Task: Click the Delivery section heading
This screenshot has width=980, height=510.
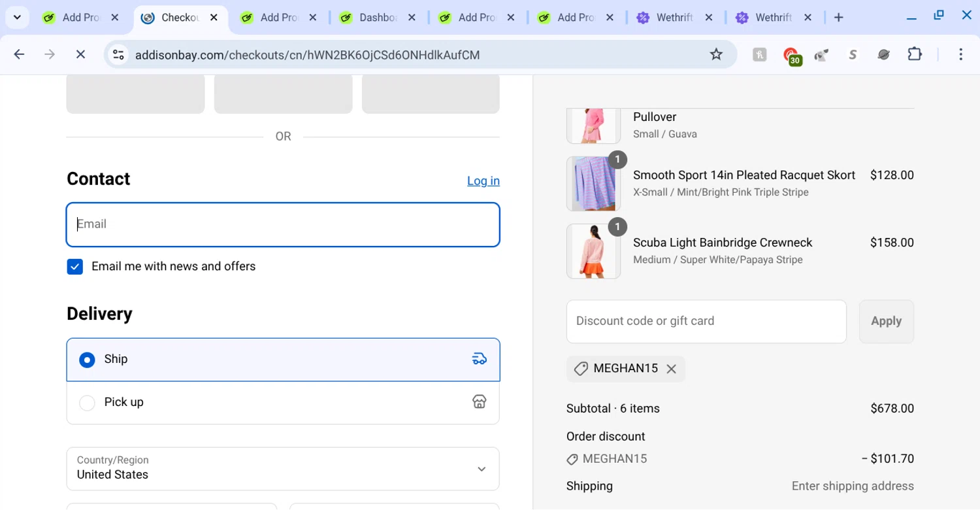Action: click(99, 314)
